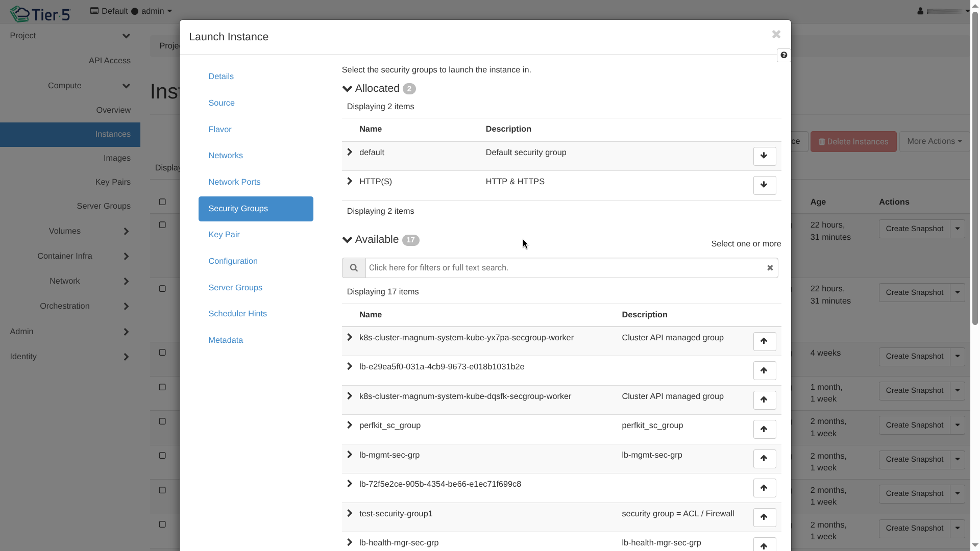
Task: Click the help question mark icon
Action: 783,55
